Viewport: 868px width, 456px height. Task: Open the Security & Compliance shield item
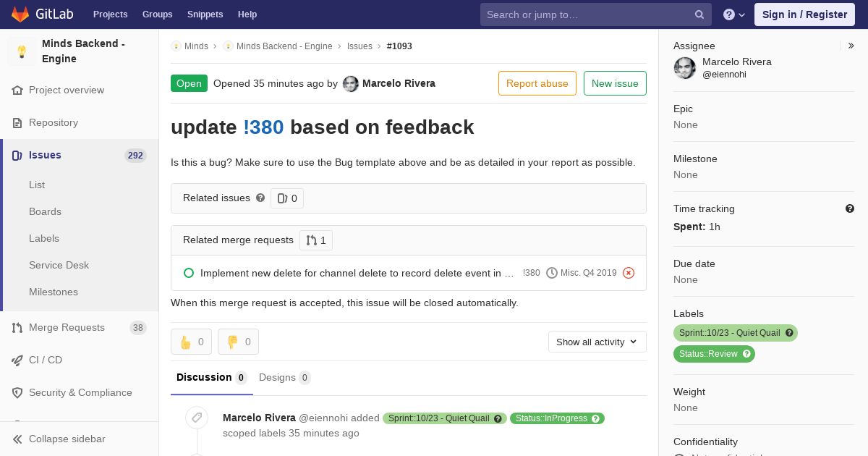point(79,392)
